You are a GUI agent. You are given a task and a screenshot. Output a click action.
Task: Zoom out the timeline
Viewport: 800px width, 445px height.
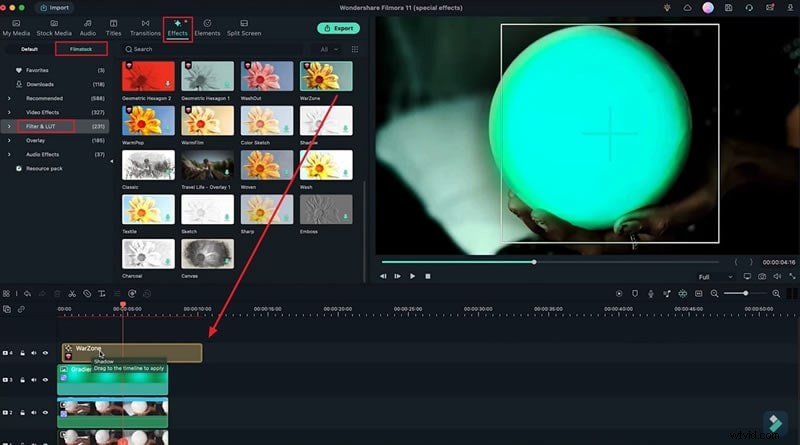click(x=714, y=293)
